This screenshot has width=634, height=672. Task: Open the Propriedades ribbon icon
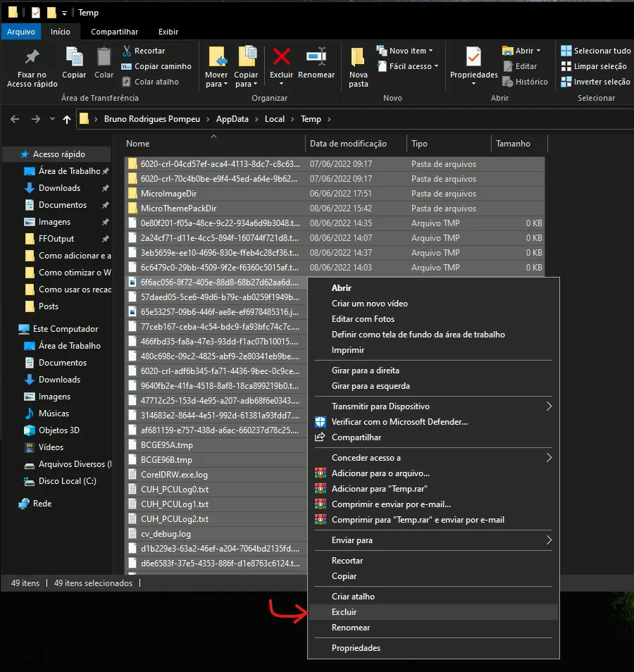pyautogui.click(x=473, y=56)
